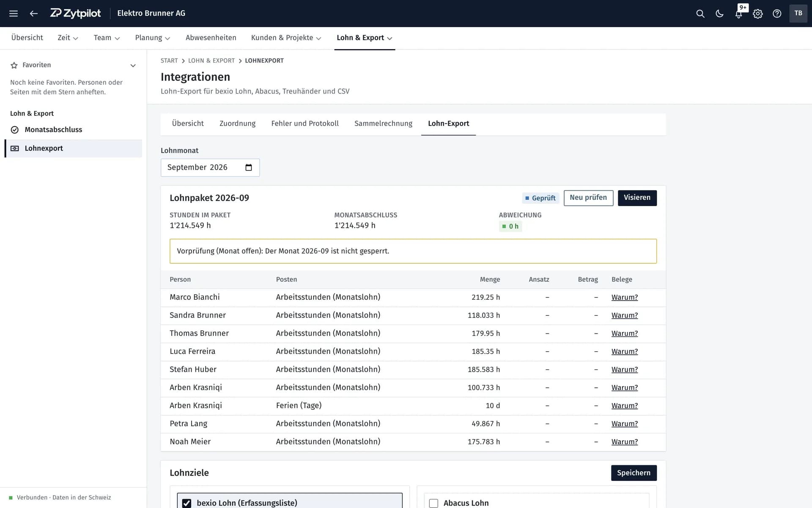The width and height of the screenshot is (812, 508).
Task: Open notifications bell
Action: pos(738,14)
